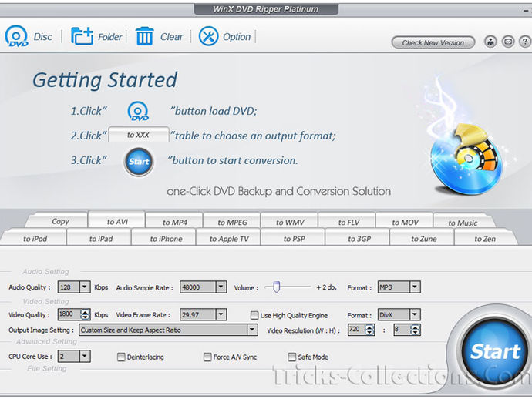Screen dimensions: 532x399
Task: Enable Force A/V Sync checkbox
Action: point(207,357)
